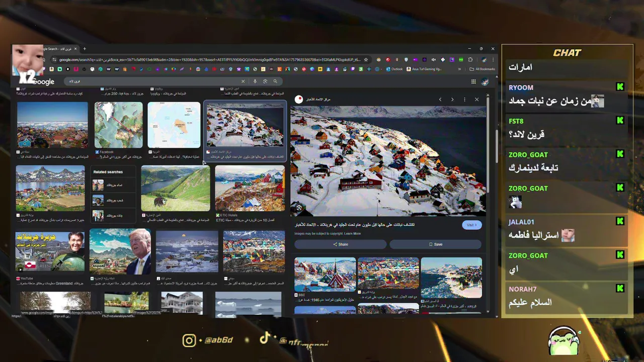Open the YouTube Greenland island video thumbnail

[50, 251]
